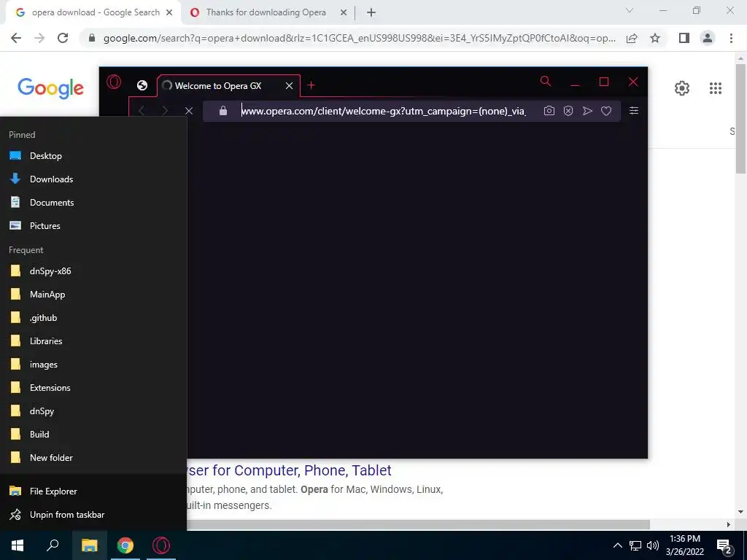Launch File Explorer from the jump list
Image resolution: width=747 pixels, height=560 pixels.
point(93,491)
